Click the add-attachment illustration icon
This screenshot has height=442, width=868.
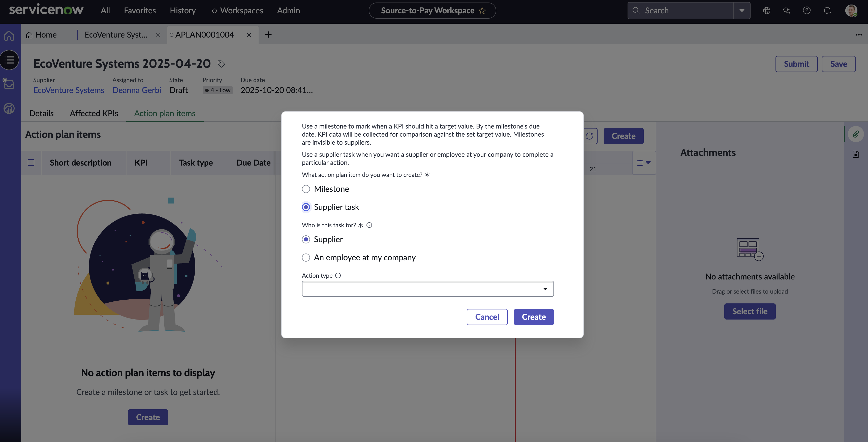[750, 249]
